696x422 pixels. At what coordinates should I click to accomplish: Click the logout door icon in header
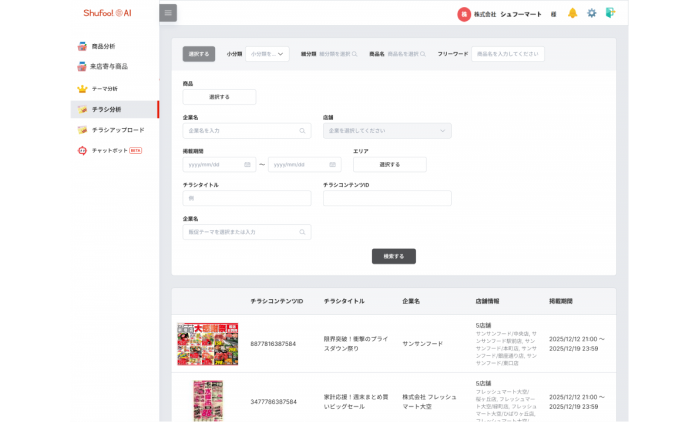610,13
